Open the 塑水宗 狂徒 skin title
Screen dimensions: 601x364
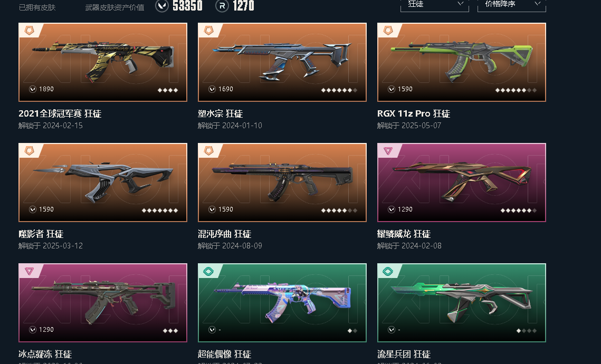[x=221, y=113]
